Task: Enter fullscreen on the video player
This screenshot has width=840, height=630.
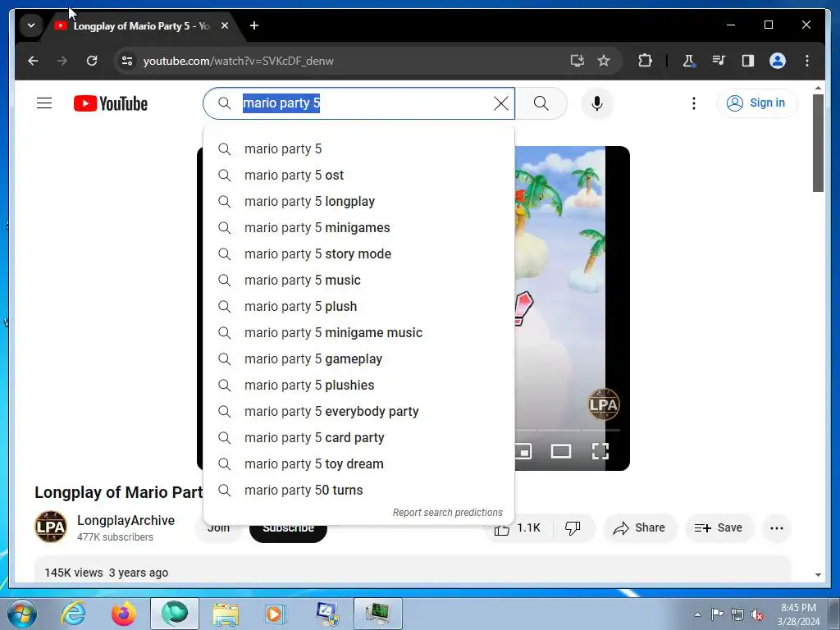Action: pyautogui.click(x=600, y=452)
